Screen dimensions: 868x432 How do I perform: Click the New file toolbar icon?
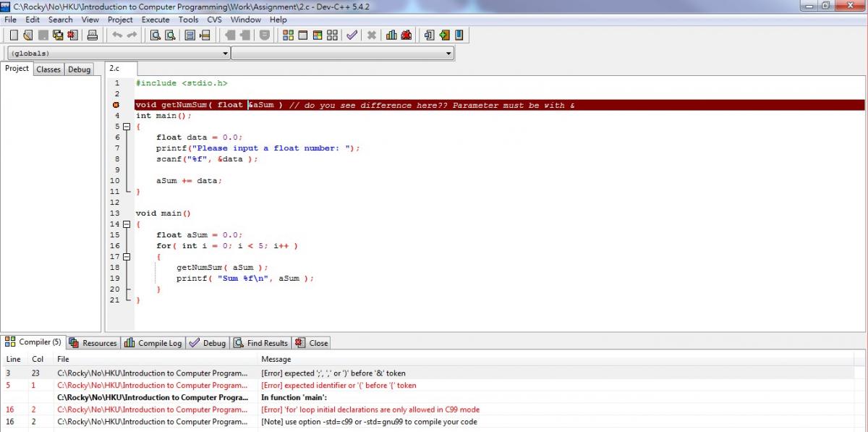coord(14,35)
